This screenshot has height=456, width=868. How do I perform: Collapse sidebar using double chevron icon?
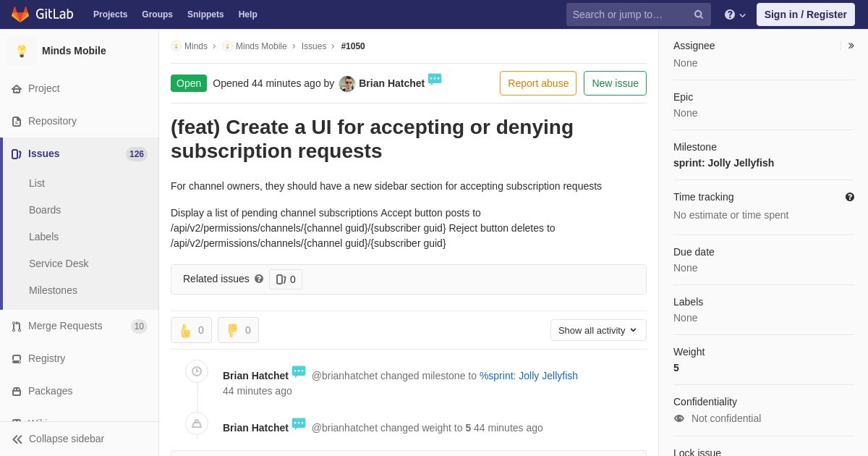pos(17,439)
